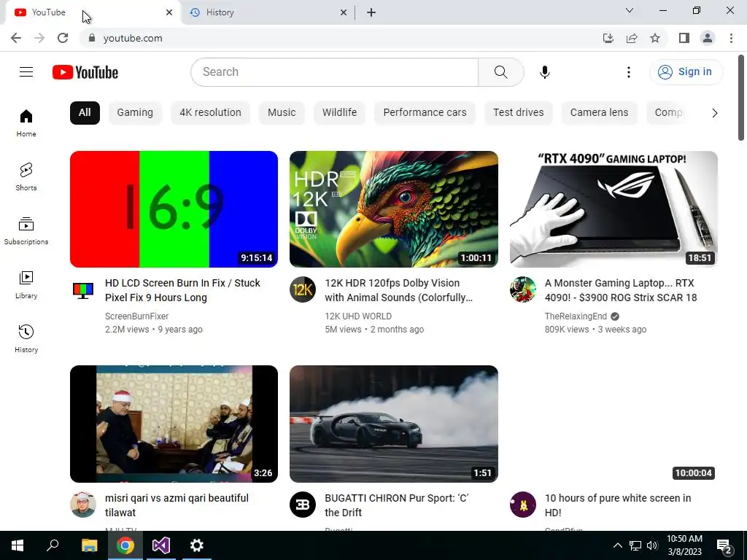Go back with Chrome's back arrow

(x=16, y=38)
